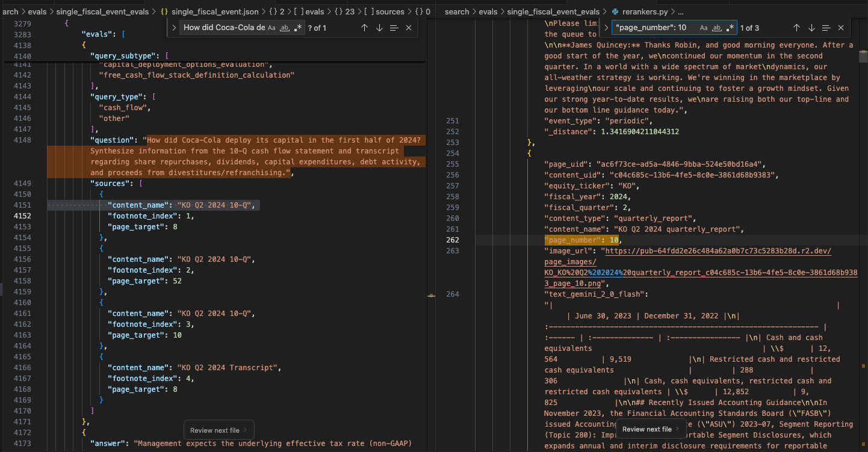Click '"fiscal_quarter": 2' line
This screenshot has height=452, width=868.
click(587, 208)
